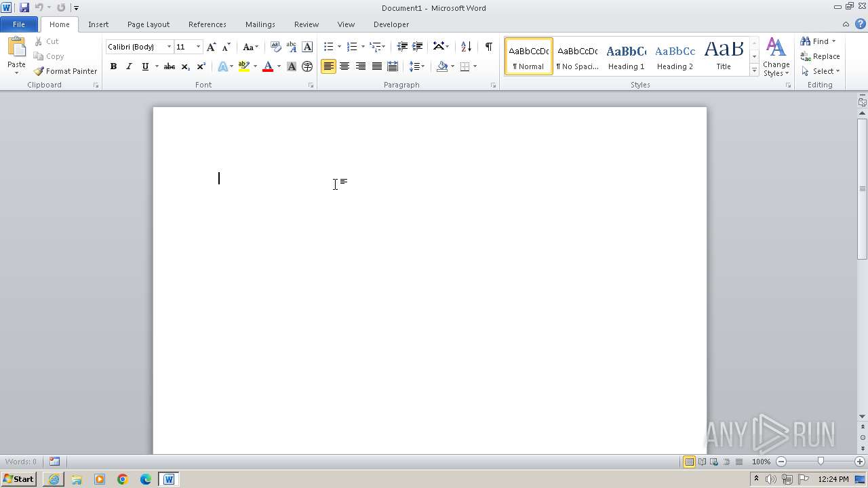Screen dimensions: 868x488
Task: Click Change Styles button
Action: point(776,57)
